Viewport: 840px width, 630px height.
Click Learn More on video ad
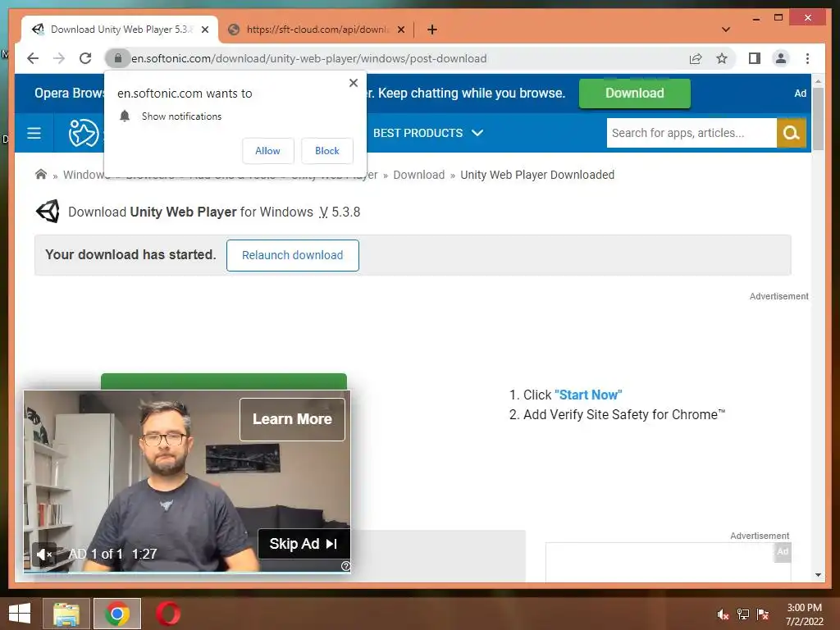(x=293, y=419)
